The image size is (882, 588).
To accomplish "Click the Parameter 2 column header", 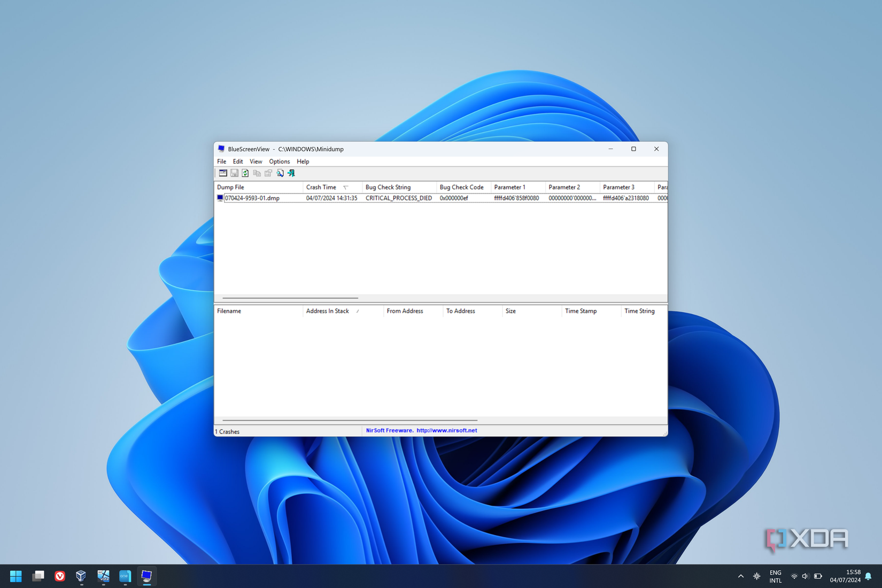I will (573, 187).
